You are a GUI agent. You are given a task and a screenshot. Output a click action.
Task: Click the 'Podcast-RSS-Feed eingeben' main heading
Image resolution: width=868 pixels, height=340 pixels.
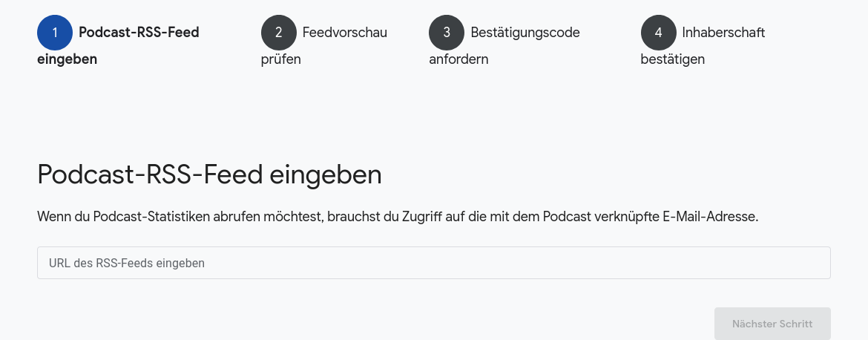tap(209, 175)
